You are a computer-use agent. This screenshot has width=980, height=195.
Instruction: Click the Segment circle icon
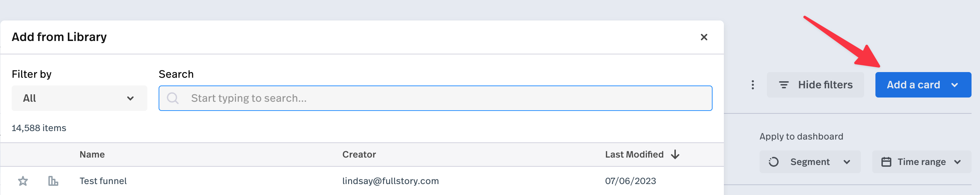click(773, 162)
